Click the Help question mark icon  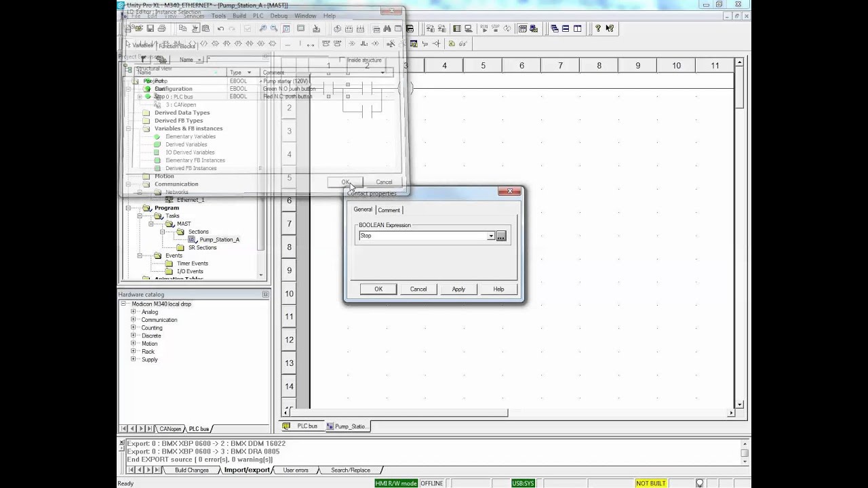pyautogui.click(x=597, y=28)
